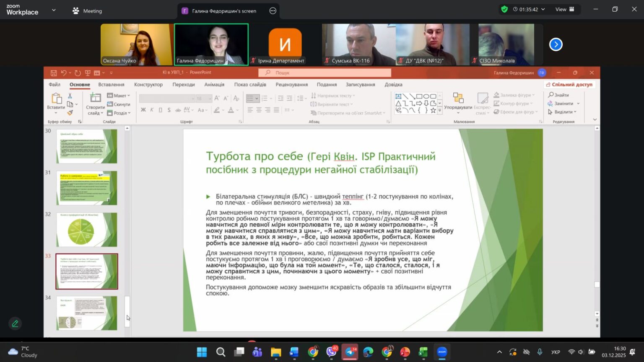The image size is (644, 362).
Task: Click the Undo arrow icon
Action: coord(64,73)
